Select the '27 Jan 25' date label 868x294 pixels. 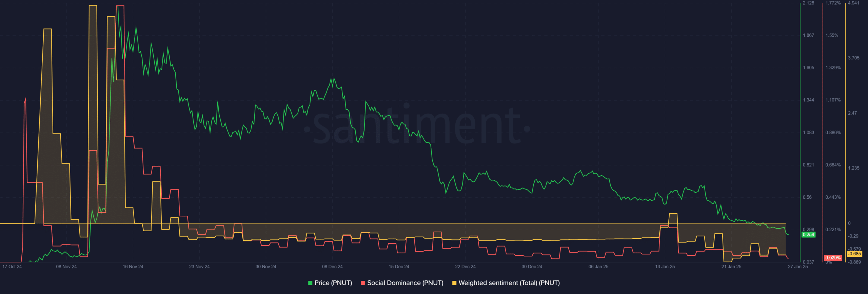(798, 267)
